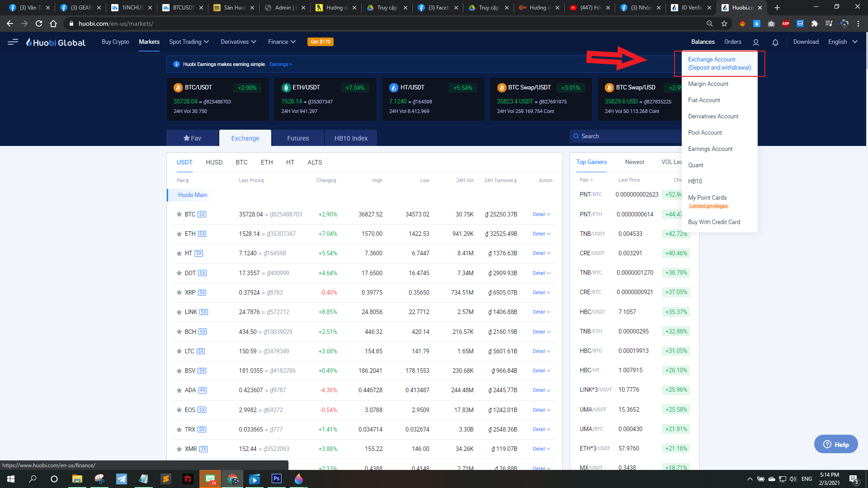
Task: Go to browser home page
Action: click(x=53, y=23)
